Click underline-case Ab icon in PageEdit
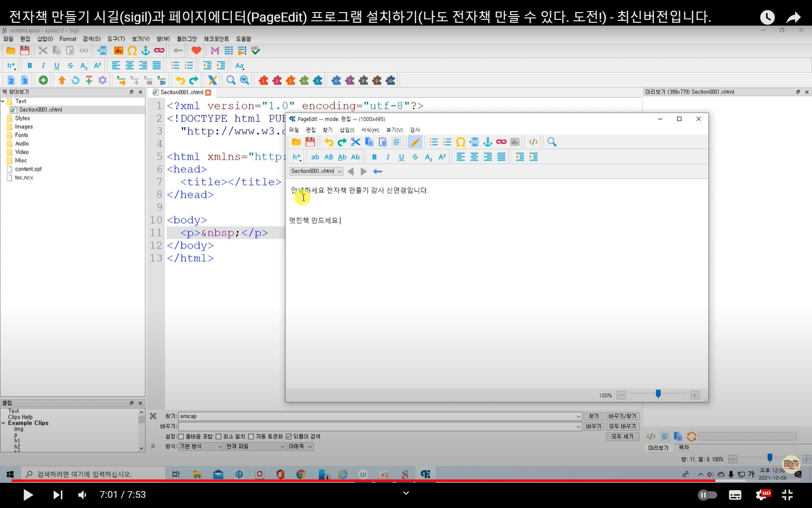 pyautogui.click(x=342, y=157)
